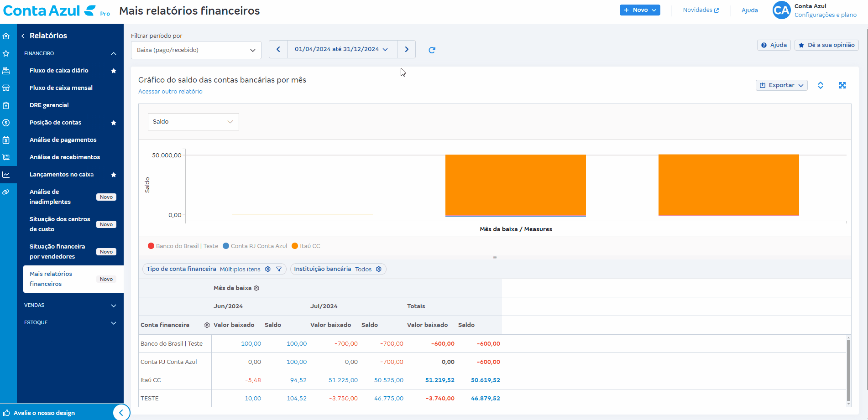Go to next period arrow

[x=407, y=49]
